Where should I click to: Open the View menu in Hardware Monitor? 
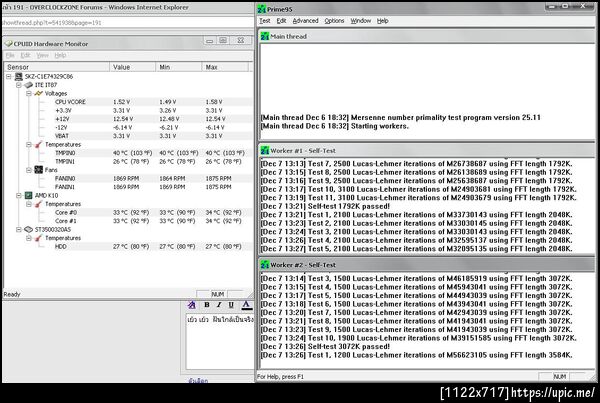click(42, 55)
